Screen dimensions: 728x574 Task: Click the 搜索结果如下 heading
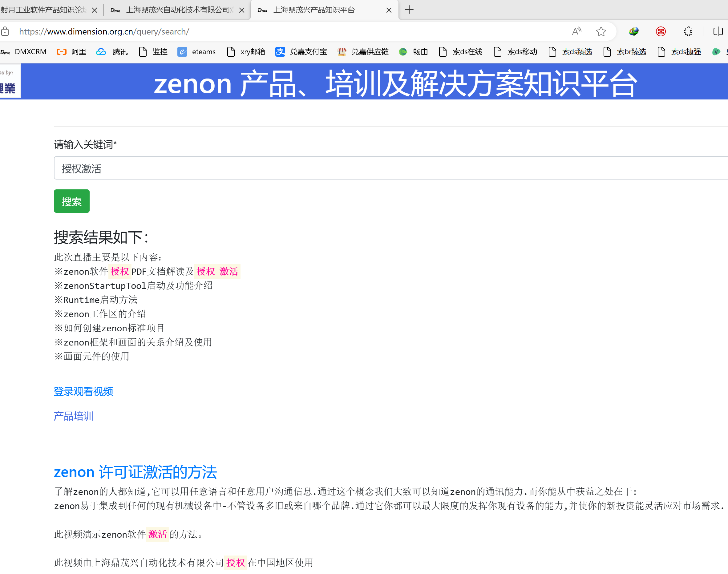101,238
